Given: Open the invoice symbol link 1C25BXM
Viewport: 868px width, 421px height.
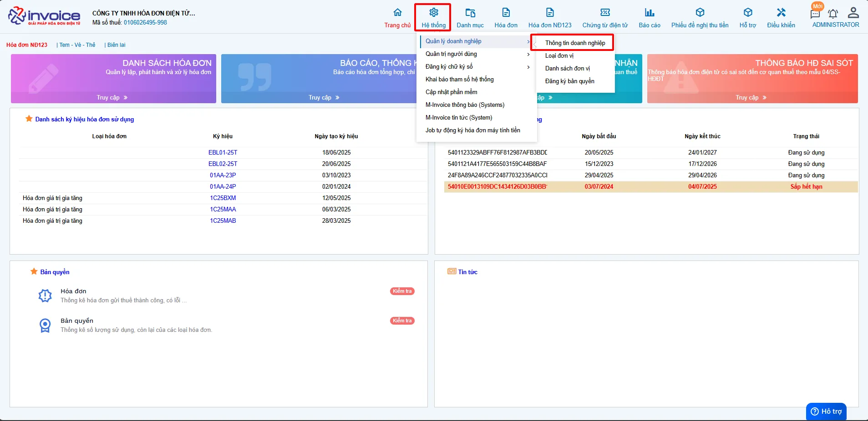Looking at the screenshot, I should click(x=223, y=198).
